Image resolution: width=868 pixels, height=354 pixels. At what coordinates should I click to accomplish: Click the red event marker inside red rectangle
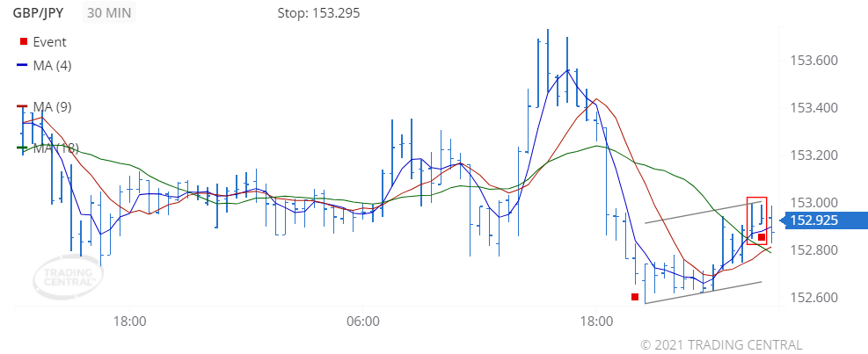[761, 237]
